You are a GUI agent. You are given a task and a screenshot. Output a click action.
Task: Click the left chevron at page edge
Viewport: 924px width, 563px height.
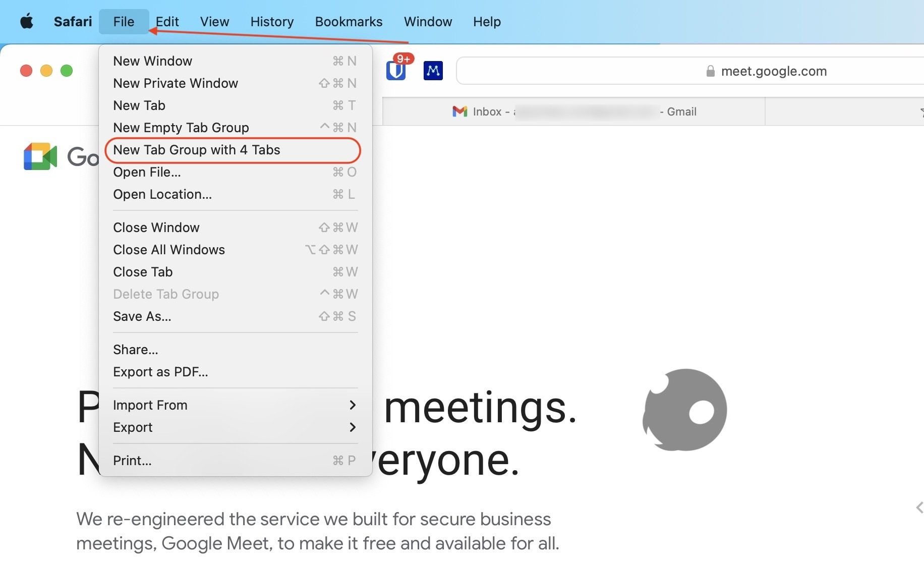pos(919,508)
